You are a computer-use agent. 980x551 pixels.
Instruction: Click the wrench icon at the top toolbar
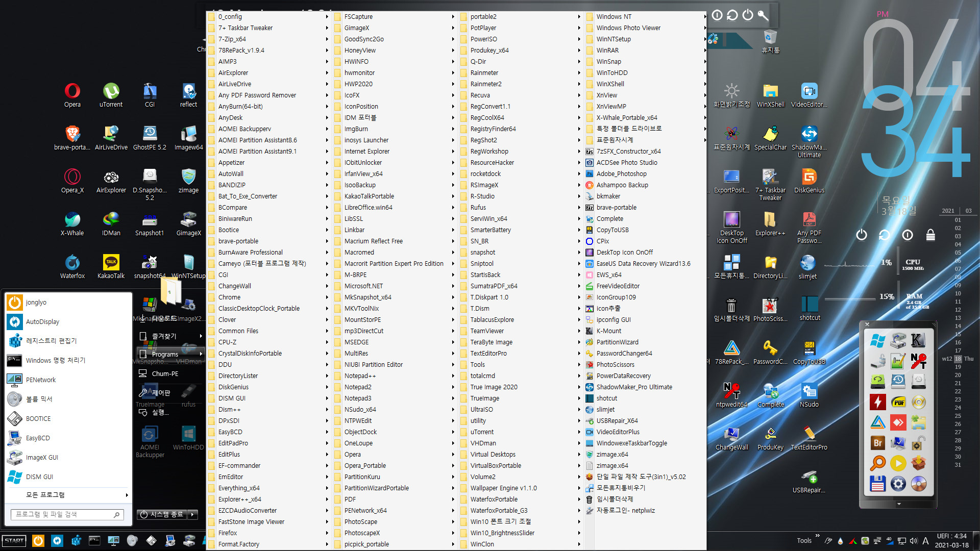click(x=763, y=15)
